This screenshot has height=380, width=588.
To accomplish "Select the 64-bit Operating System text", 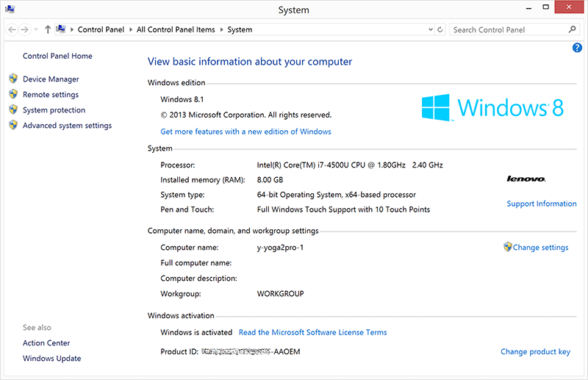I will pyautogui.click(x=337, y=195).
